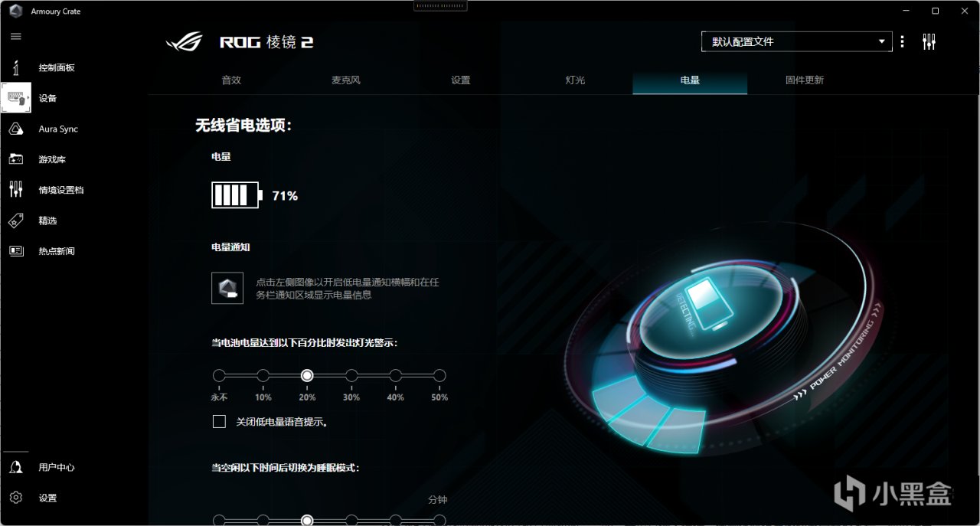980x526 pixels.
Task: Select 永不 on the light warning slider
Action: click(x=219, y=375)
